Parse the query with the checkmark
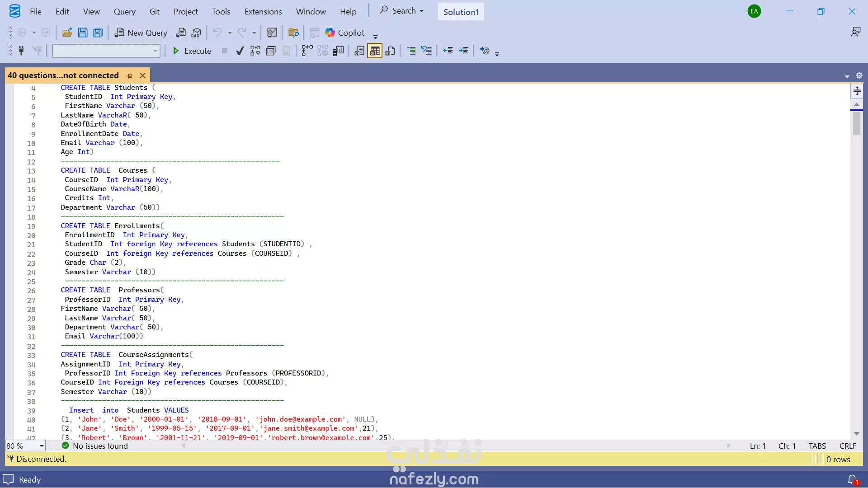Viewport: 868px width, 488px height. [x=240, y=51]
